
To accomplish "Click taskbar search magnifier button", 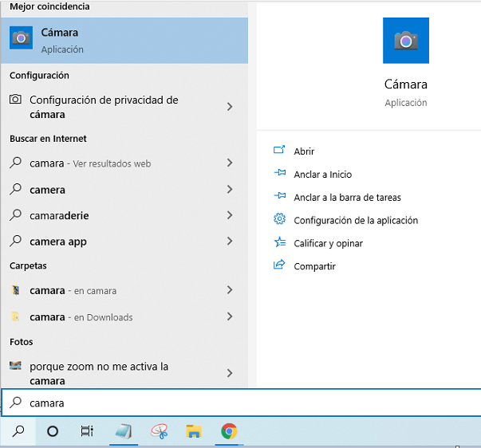I will 18,431.
